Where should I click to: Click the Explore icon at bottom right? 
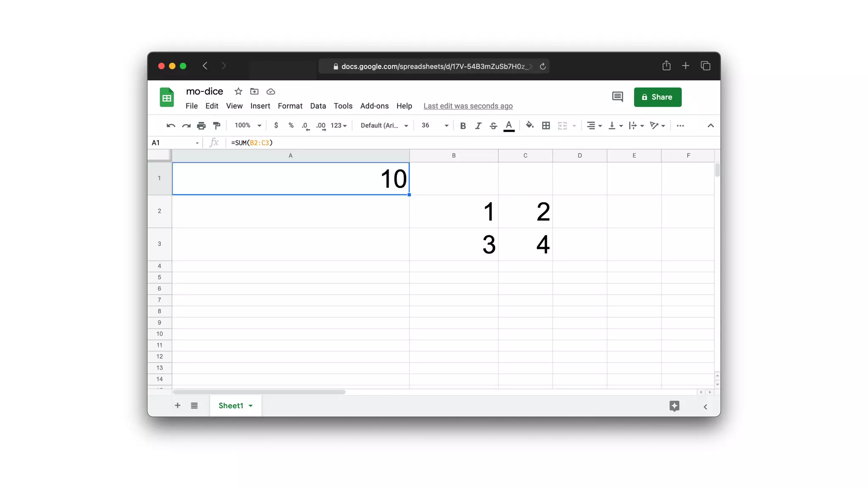pyautogui.click(x=674, y=406)
